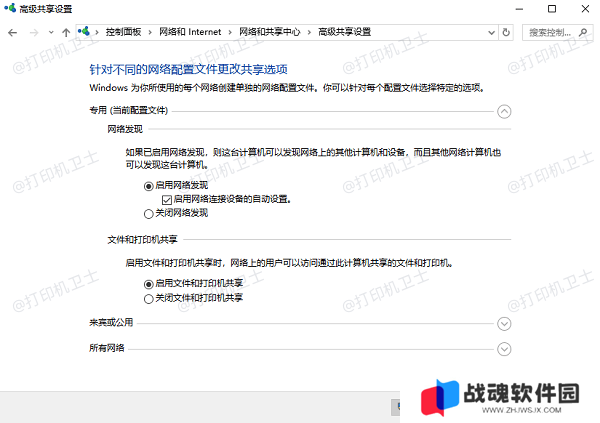Click the window title network icon
Image resolution: width=600 pixels, height=423 pixels.
click(x=10, y=8)
